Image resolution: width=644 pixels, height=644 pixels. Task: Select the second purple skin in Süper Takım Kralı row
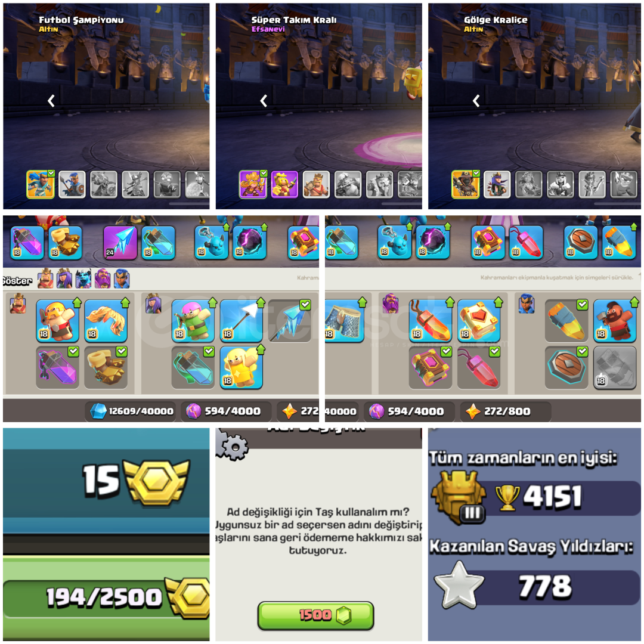(x=284, y=185)
